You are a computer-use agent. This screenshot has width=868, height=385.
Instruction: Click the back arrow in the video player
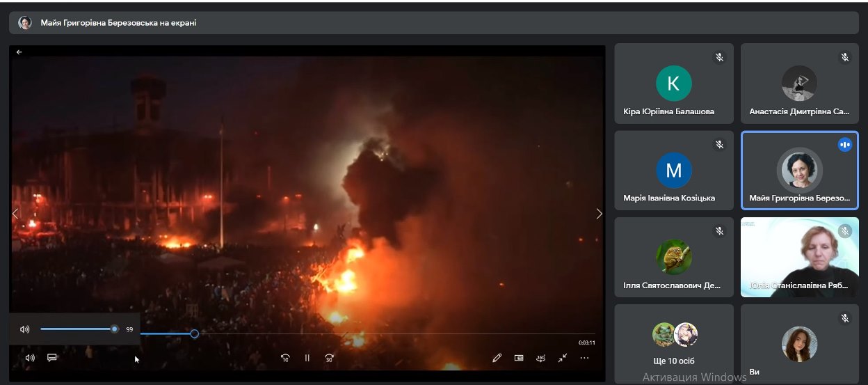[19, 52]
